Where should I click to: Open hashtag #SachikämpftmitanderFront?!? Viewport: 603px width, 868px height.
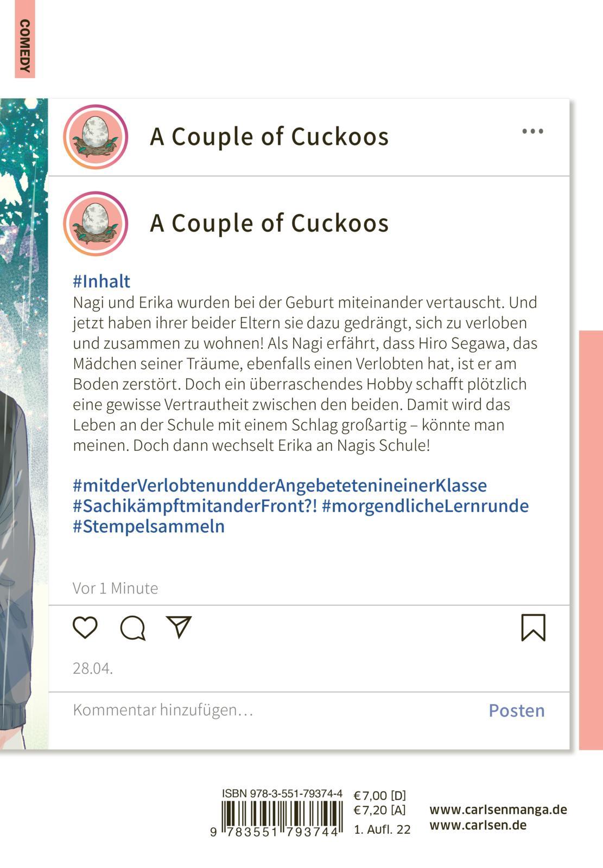[195, 506]
